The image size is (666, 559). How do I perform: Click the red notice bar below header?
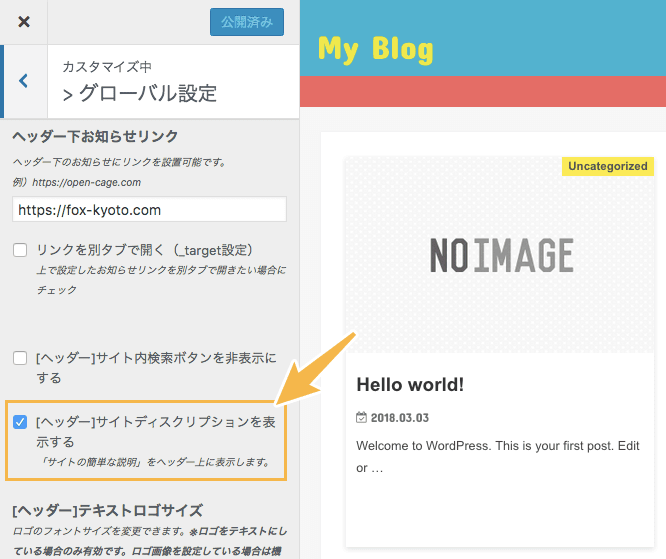(x=483, y=91)
